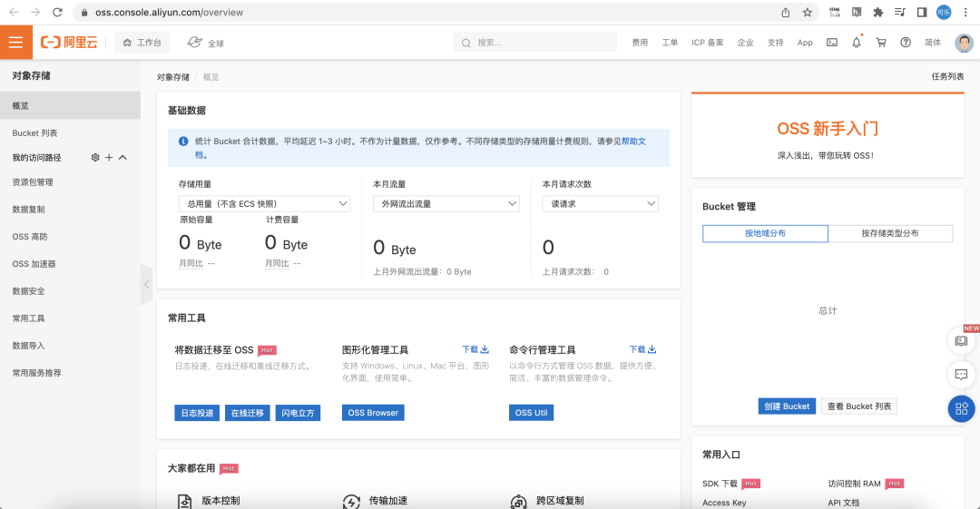Toggle the browser side panel icon
This screenshot has width=980, height=509.
(921, 12)
